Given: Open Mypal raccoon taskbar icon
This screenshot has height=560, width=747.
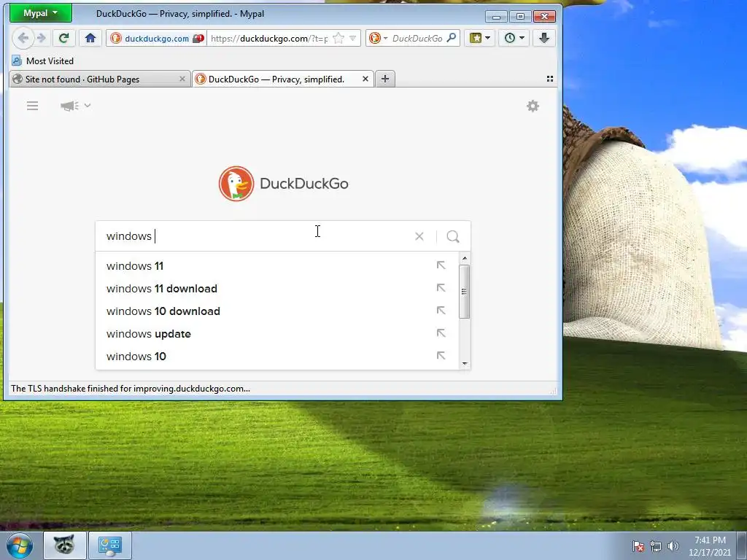Looking at the screenshot, I should click(65, 545).
